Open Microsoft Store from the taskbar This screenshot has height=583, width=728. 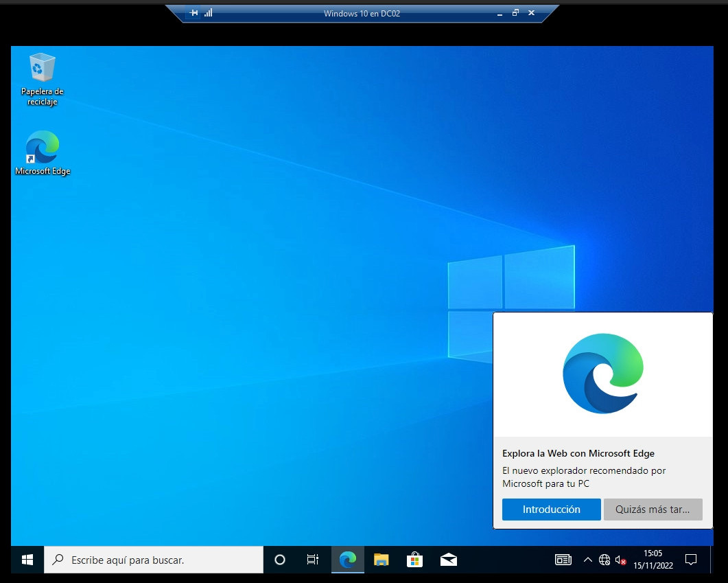[x=414, y=560]
